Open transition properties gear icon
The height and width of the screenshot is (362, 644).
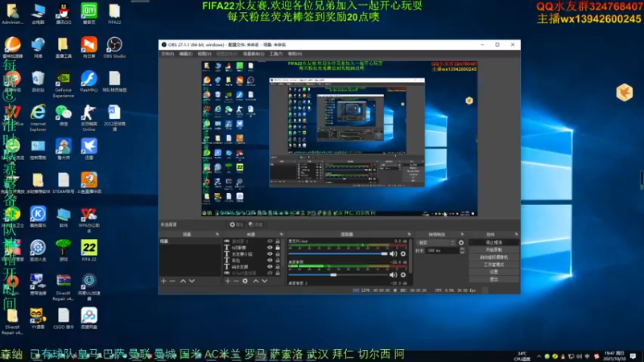pyautogui.click(x=461, y=243)
